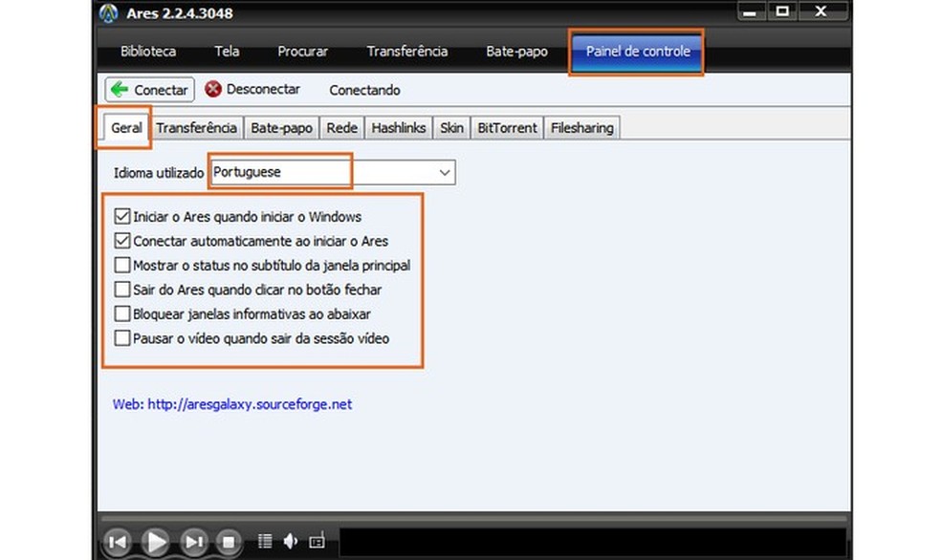The width and height of the screenshot is (941, 560).
Task: Play media with the play button
Action: (x=156, y=542)
